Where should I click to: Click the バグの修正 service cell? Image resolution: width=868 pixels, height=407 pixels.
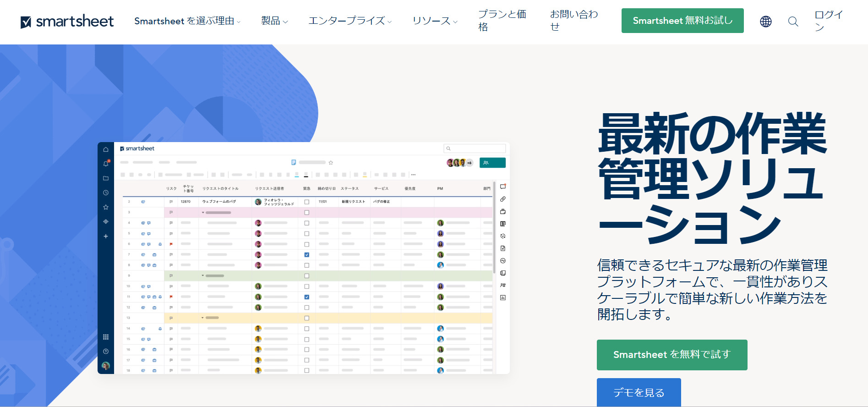(386, 202)
